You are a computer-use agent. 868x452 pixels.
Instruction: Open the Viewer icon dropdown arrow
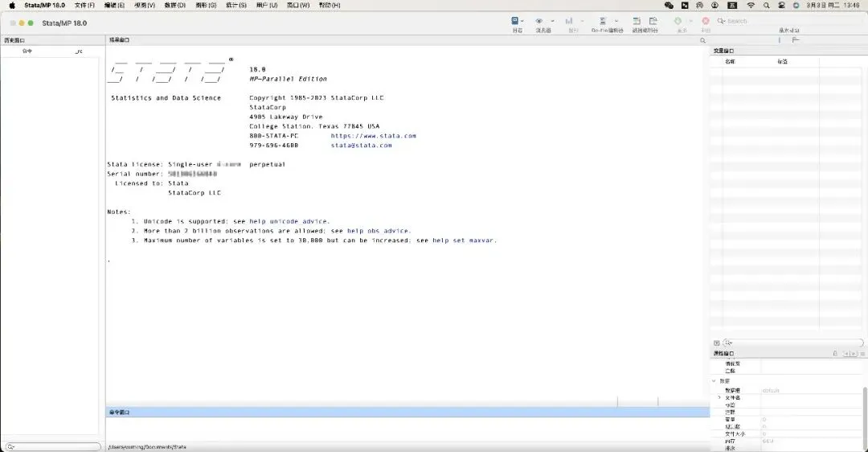(x=552, y=21)
